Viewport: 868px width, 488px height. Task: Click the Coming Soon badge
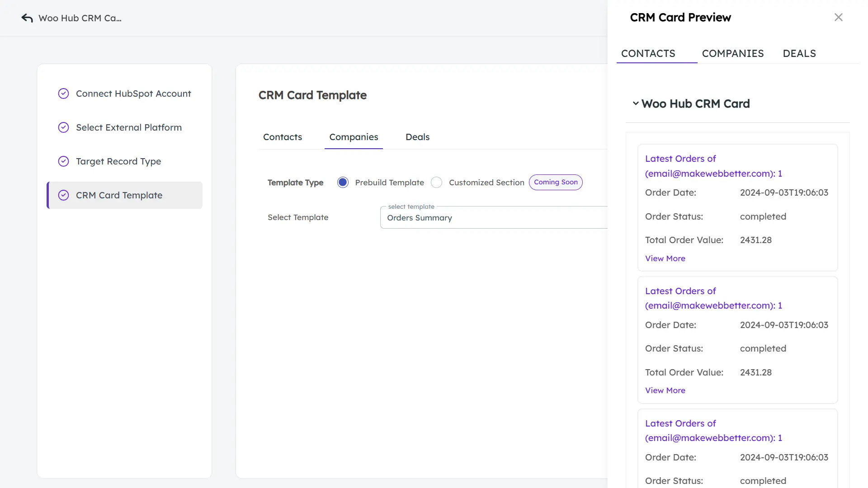pos(556,182)
